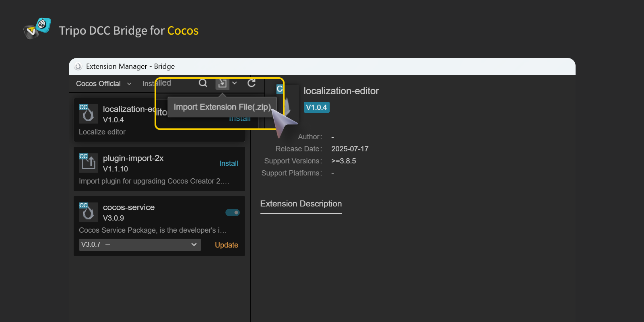Switch to the Installed tab
Viewport: 644px width, 322px height.
pyautogui.click(x=157, y=83)
